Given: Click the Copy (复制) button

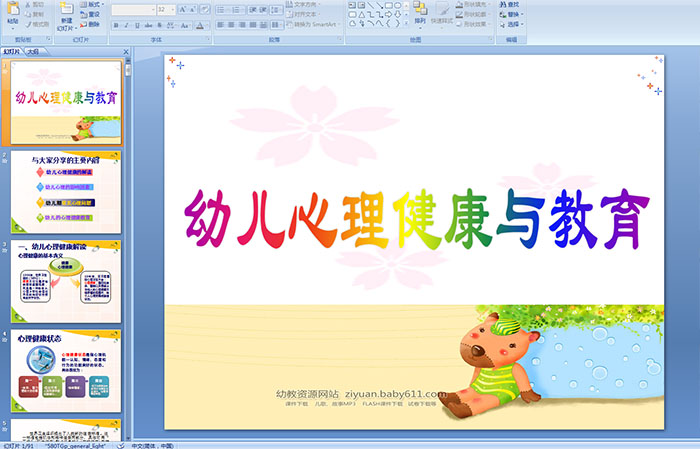Looking at the screenshot, I should tap(35, 14).
